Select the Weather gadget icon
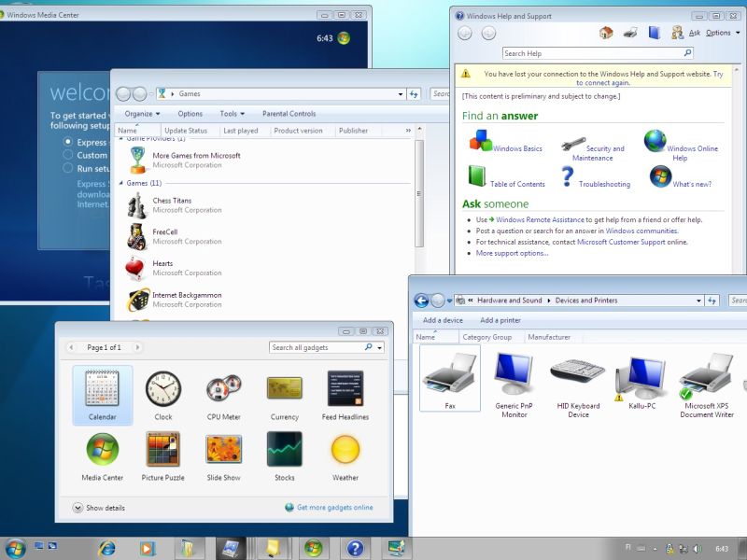Viewport: 747px width, 560px height. click(x=345, y=450)
